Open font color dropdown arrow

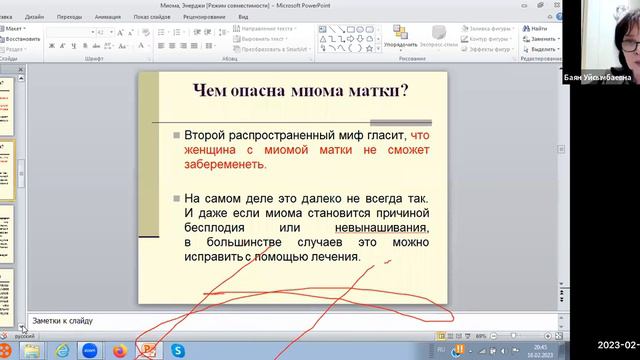149,46
